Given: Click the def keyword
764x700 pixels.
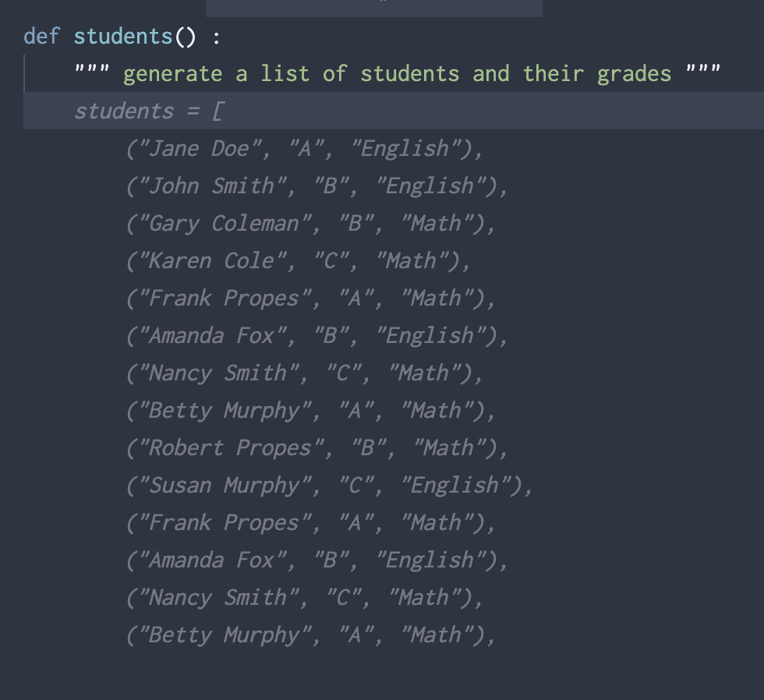Looking at the screenshot, I should point(42,37).
